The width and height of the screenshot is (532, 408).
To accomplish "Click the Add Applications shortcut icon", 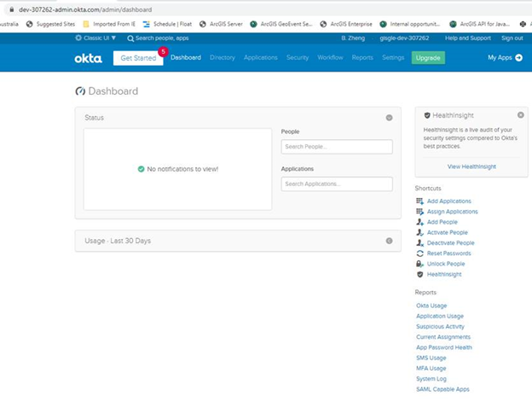I will tap(419, 201).
